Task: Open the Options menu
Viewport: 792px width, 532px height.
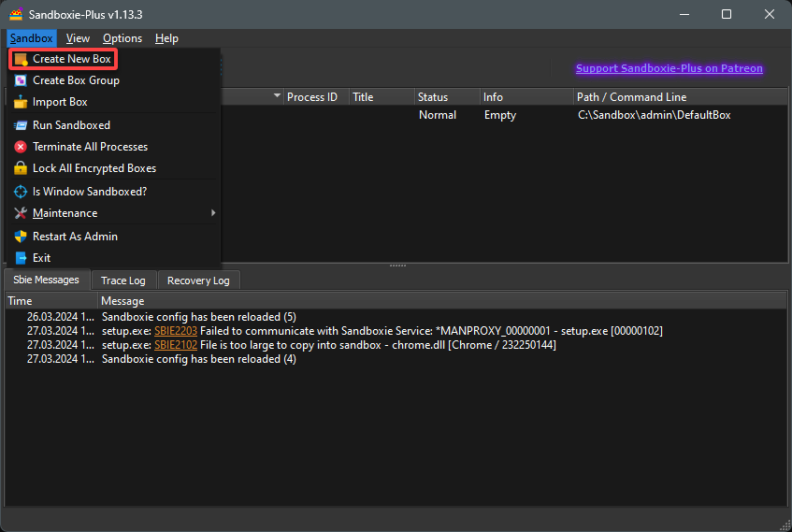Action: point(122,38)
